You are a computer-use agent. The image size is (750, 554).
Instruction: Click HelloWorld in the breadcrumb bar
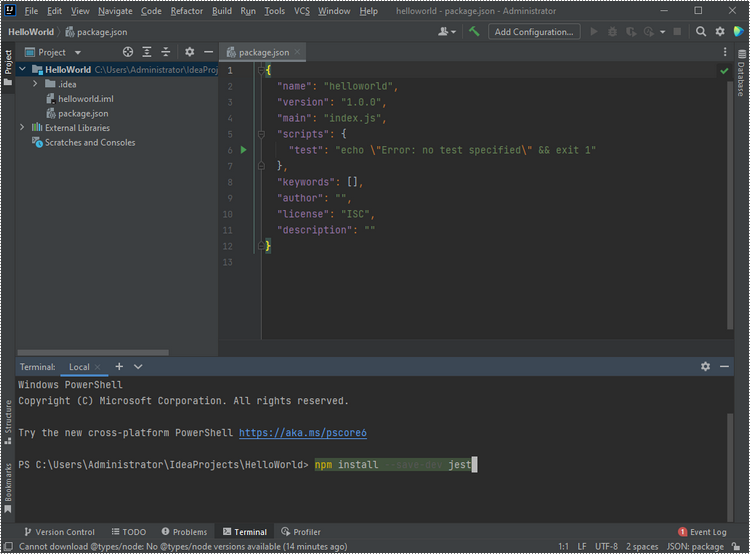[31, 32]
